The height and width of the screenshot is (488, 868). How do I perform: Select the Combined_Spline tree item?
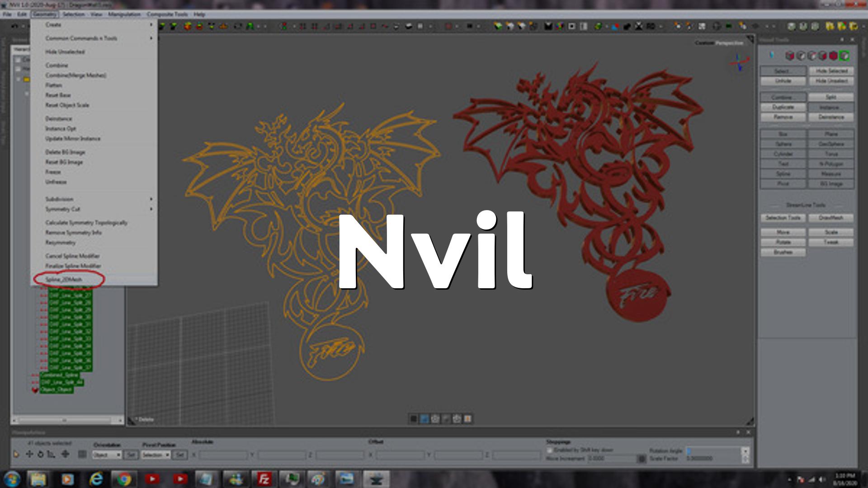coord(59,375)
